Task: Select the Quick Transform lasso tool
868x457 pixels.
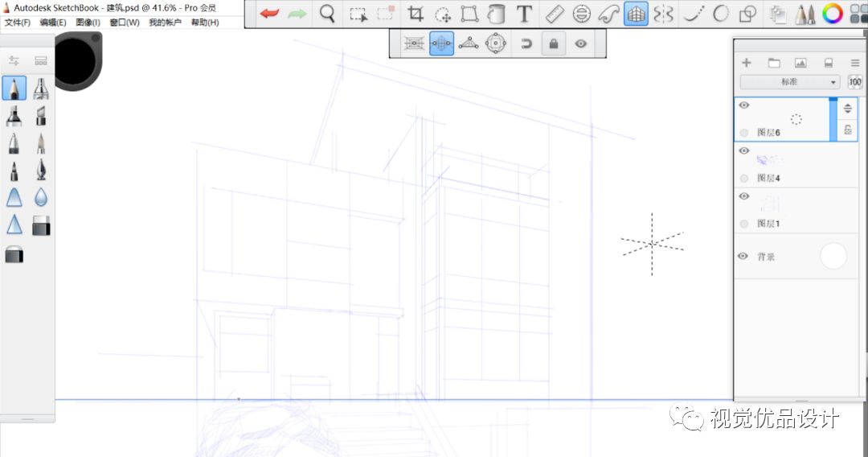Action: coord(443,14)
